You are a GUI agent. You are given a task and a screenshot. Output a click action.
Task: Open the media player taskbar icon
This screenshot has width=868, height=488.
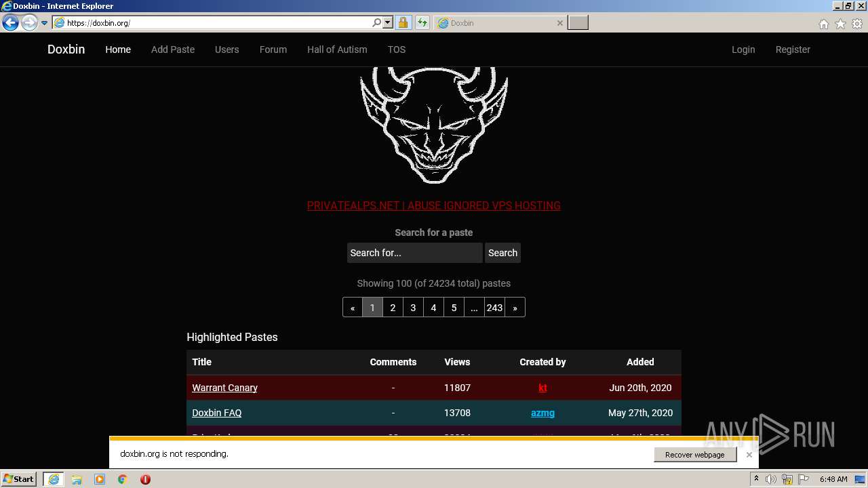pos(100,479)
